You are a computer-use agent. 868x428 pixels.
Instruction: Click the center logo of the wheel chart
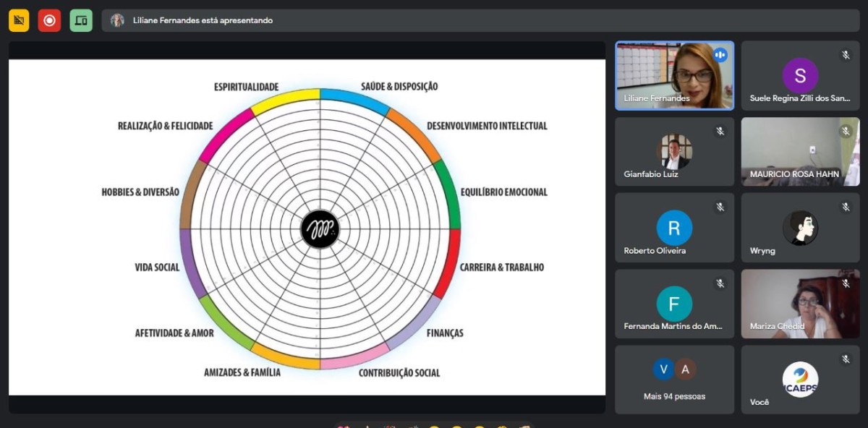320,229
